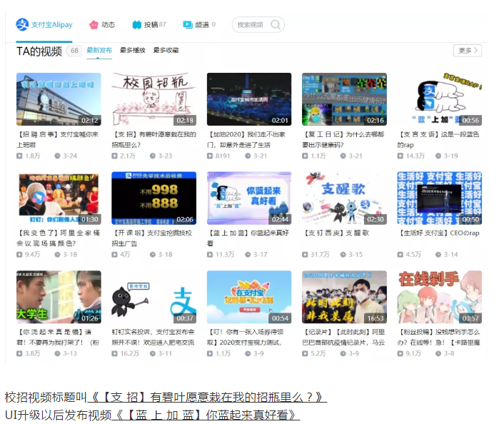Open the 大学生 小学生 01:26 thumbnail

59,297
